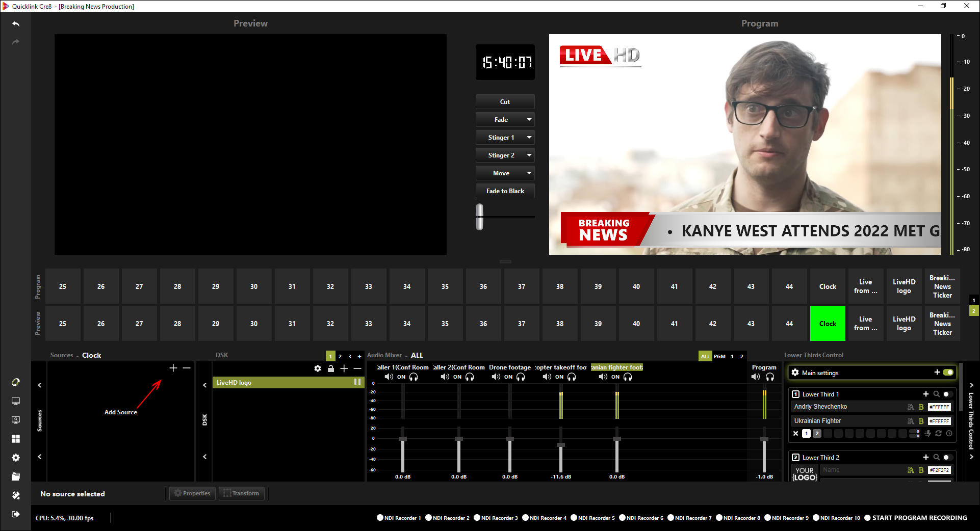This screenshot has height=531, width=980.
Task: Switch Audio Mixer to PGM tab
Action: (x=719, y=356)
